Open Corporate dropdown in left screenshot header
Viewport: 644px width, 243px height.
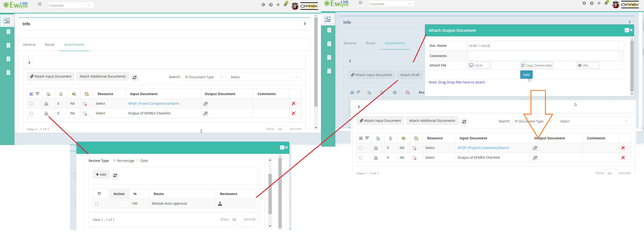click(x=71, y=5)
